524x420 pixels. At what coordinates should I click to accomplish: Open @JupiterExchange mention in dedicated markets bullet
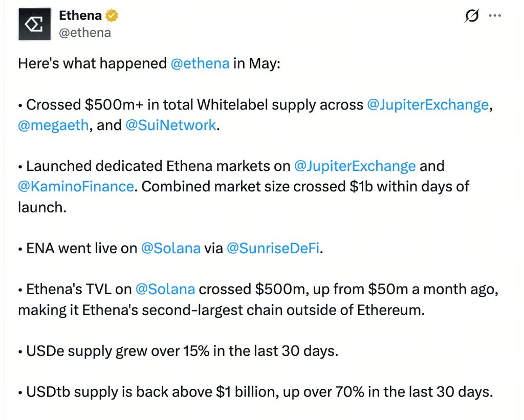click(x=355, y=166)
